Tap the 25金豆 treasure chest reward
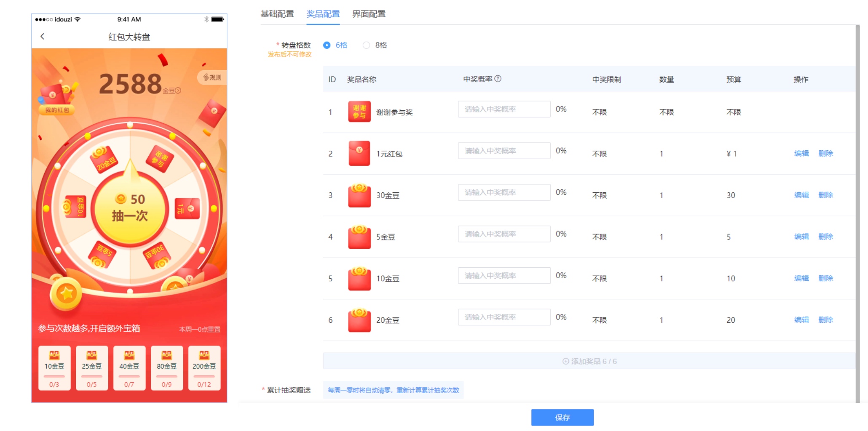868x431 pixels. [92, 368]
